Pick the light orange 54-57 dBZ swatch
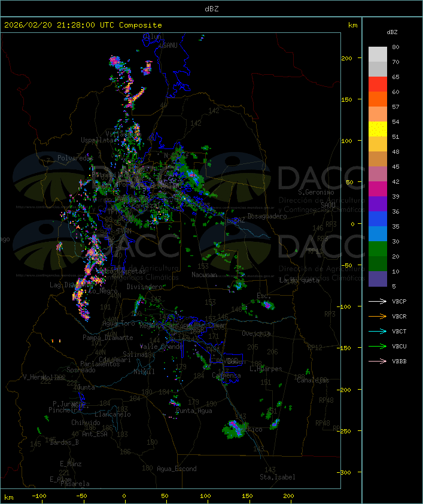This screenshot has width=423, height=504. tap(378, 114)
